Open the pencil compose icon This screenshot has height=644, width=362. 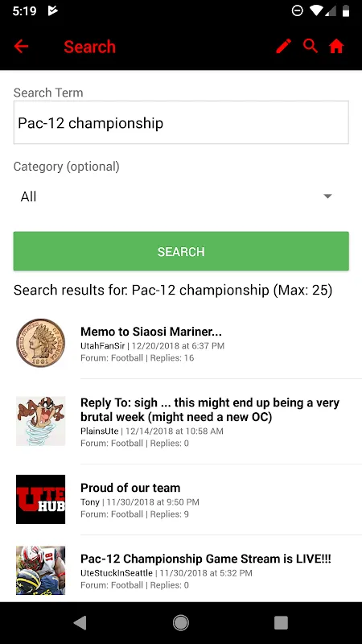click(x=284, y=46)
